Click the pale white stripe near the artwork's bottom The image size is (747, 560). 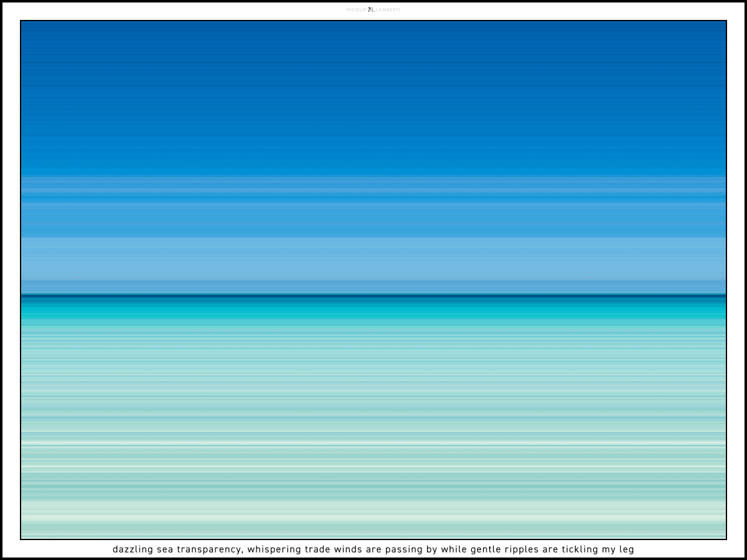374,443
